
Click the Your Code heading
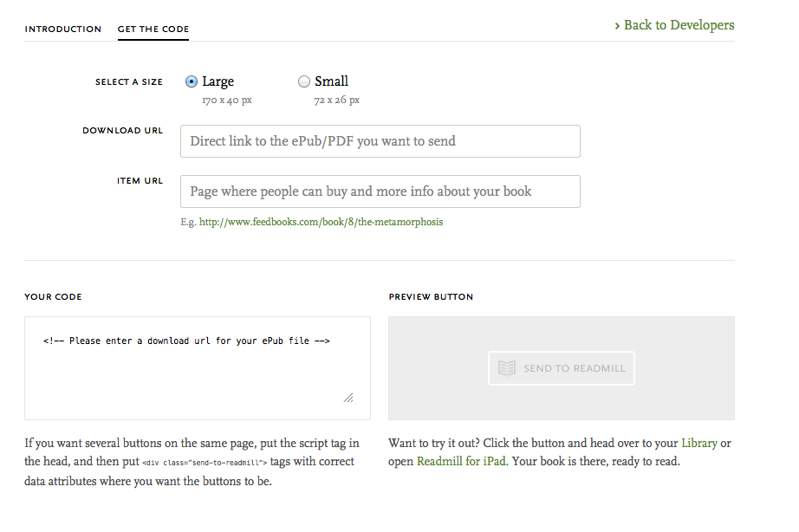click(53, 297)
